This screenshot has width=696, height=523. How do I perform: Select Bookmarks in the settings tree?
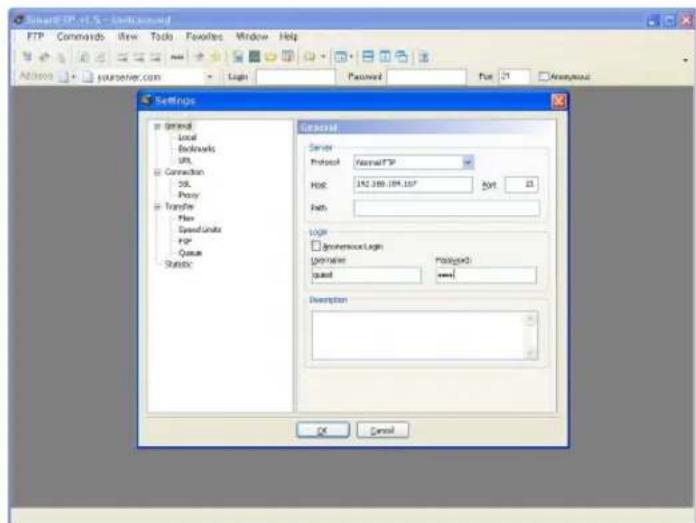pos(197,149)
